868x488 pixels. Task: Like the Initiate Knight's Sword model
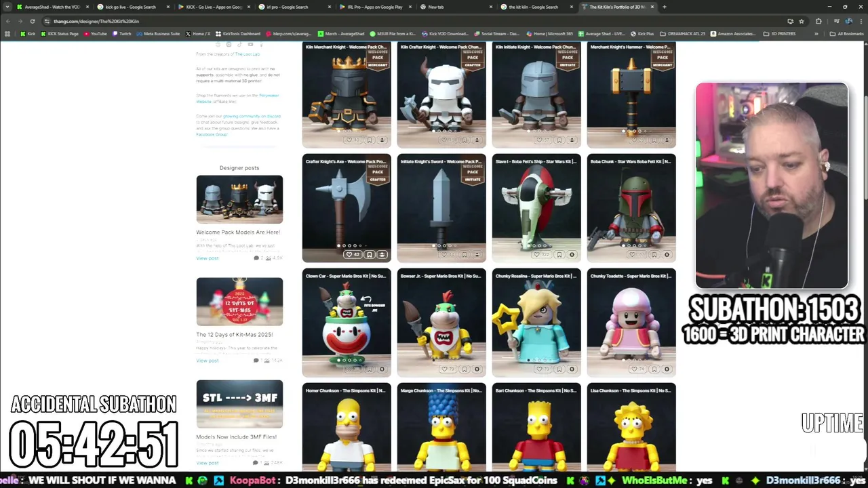[448, 255]
